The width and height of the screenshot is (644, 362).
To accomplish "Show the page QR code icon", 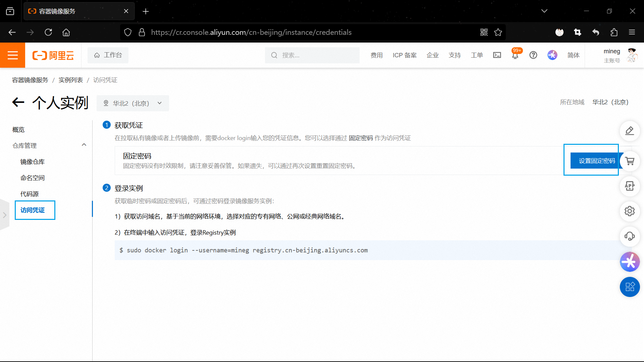I will (x=484, y=32).
